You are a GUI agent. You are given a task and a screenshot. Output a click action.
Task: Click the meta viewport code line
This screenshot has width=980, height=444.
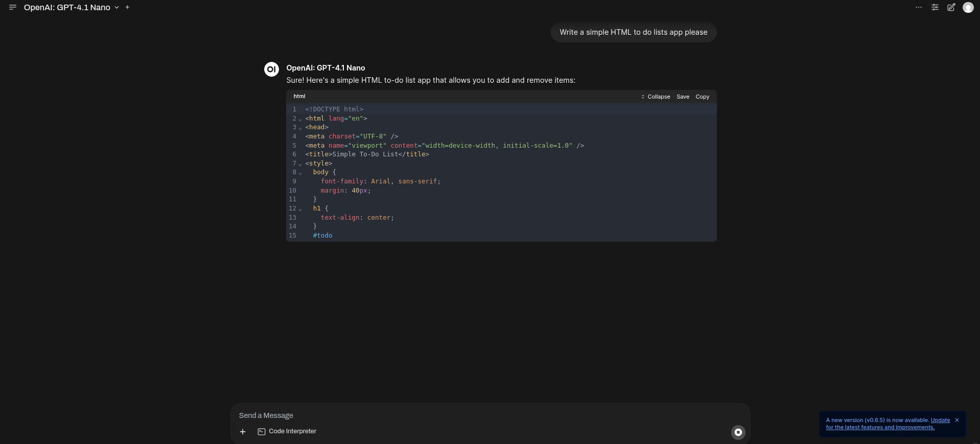click(x=445, y=146)
